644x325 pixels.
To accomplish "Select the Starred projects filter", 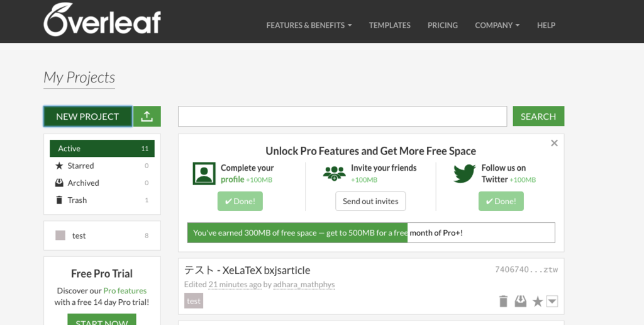I will pyautogui.click(x=103, y=166).
